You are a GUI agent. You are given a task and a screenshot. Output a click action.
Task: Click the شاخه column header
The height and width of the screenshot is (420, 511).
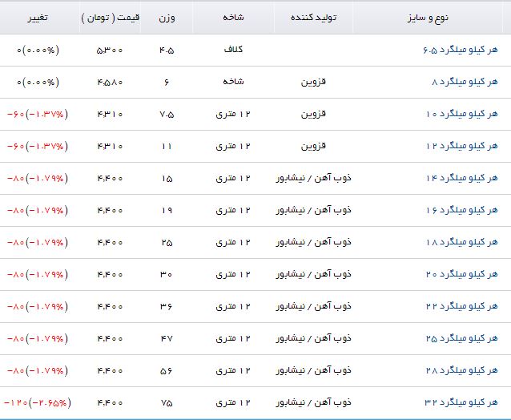[233, 18]
